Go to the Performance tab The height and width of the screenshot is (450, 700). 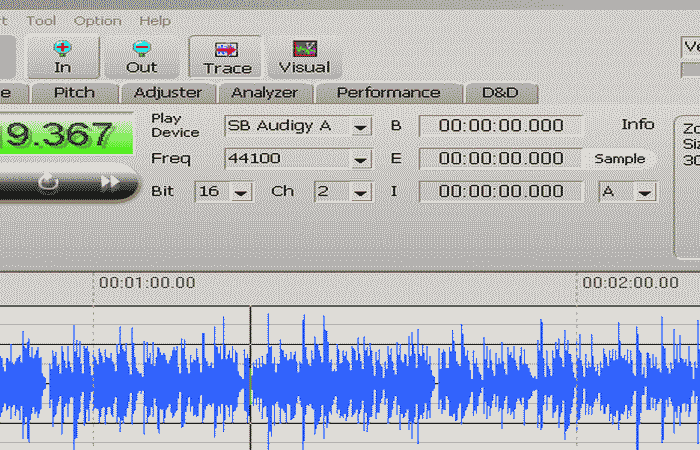click(388, 93)
